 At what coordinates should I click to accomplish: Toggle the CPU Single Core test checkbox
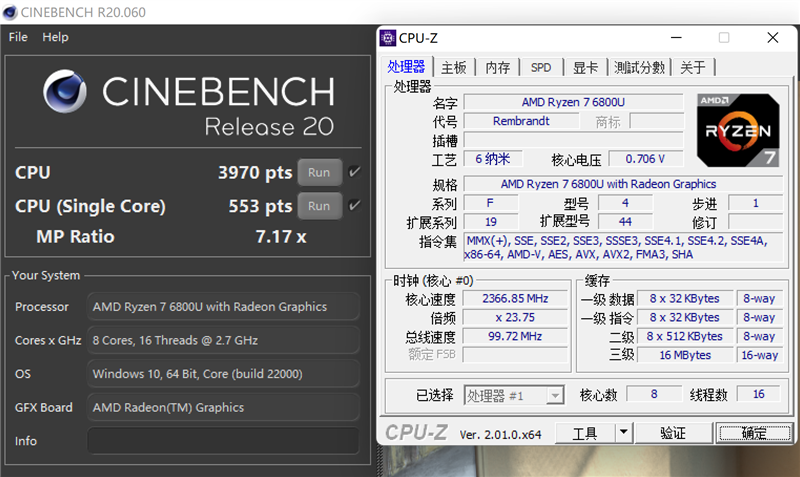[x=355, y=206]
